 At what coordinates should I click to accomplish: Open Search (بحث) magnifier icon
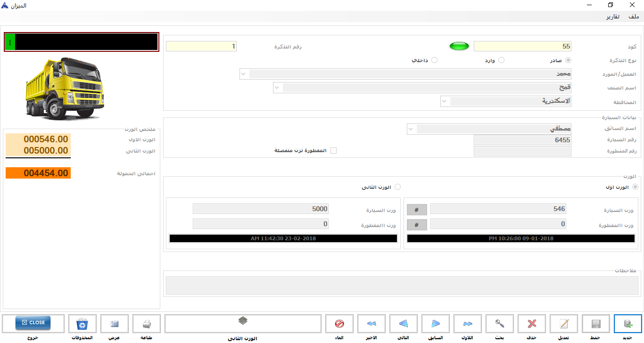(500, 324)
